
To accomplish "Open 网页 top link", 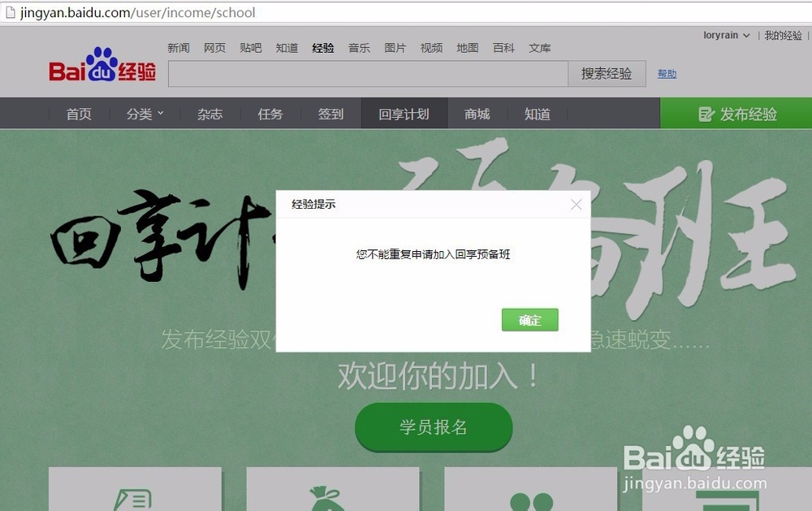I will coord(215,48).
